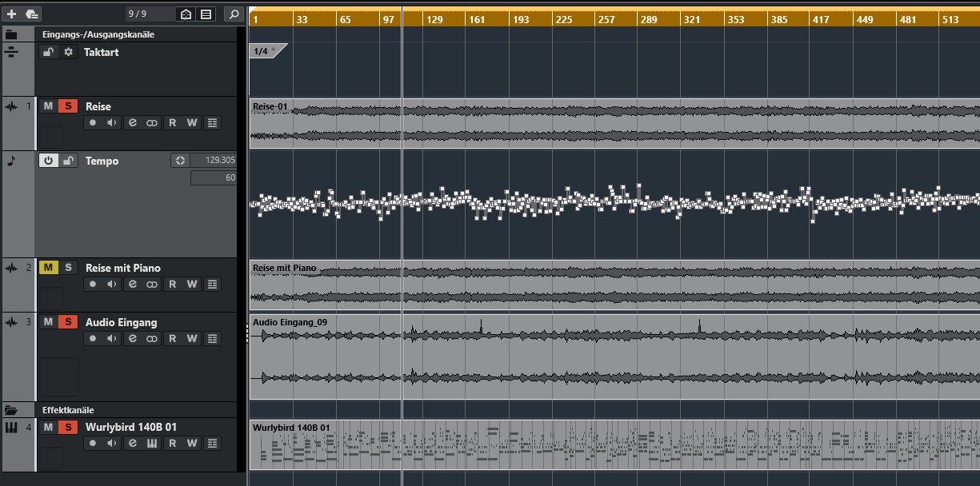The height and width of the screenshot is (486, 980).
Task: Click bar 257 on the ruler
Action: [x=607, y=19]
